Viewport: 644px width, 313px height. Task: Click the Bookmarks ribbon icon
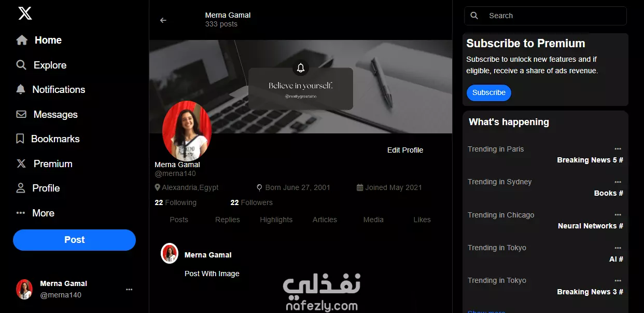click(20, 139)
